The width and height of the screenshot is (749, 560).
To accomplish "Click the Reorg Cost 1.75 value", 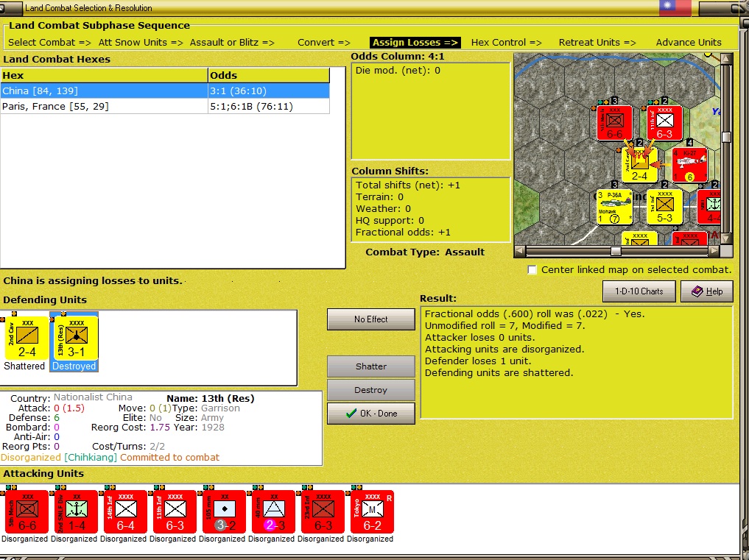I will (160, 428).
